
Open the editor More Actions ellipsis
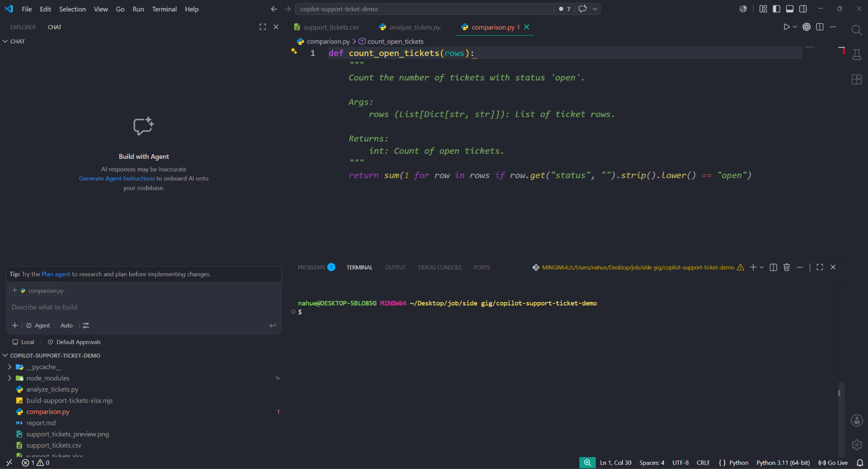pyautogui.click(x=833, y=27)
